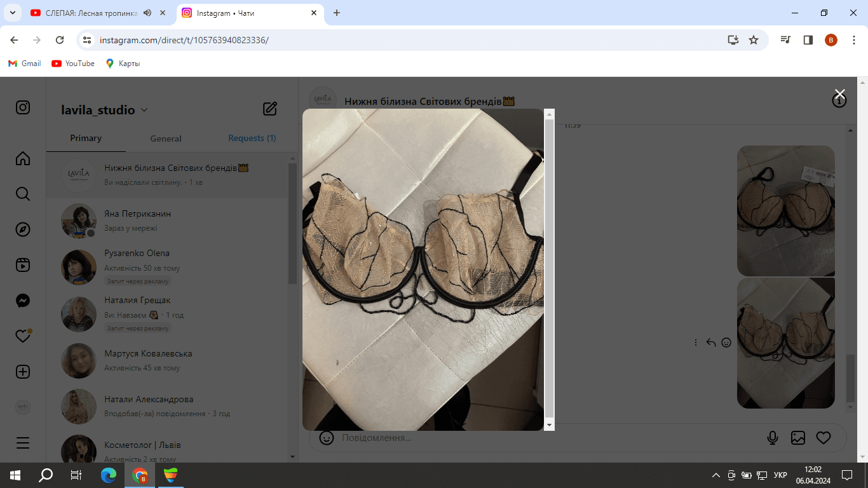Open the Chrome profile avatar
868x488 pixels.
(831, 40)
